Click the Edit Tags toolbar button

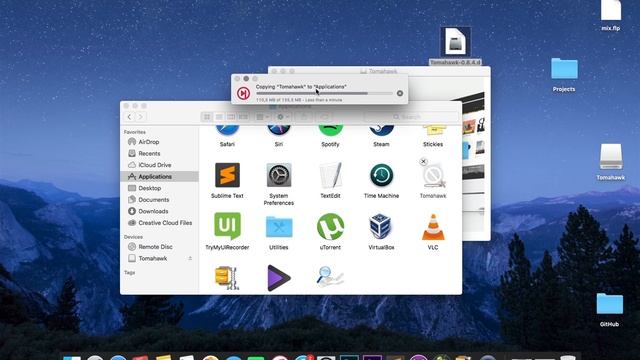tap(324, 117)
